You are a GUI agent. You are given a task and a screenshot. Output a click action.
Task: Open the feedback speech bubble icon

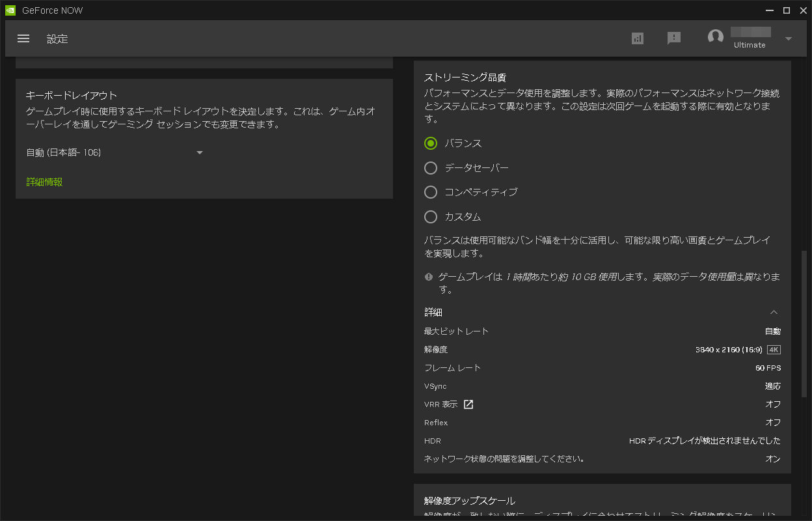tap(674, 38)
